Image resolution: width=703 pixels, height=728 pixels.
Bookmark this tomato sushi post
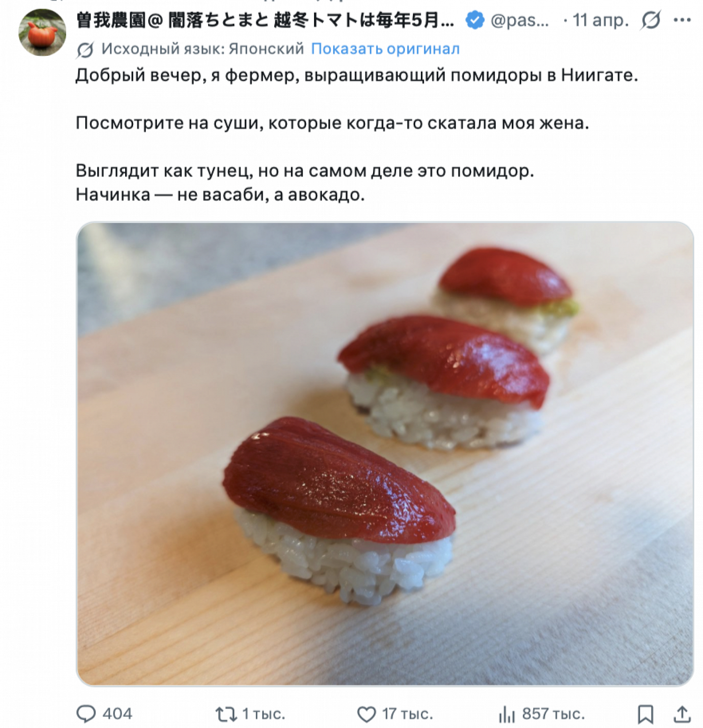[645, 714]
